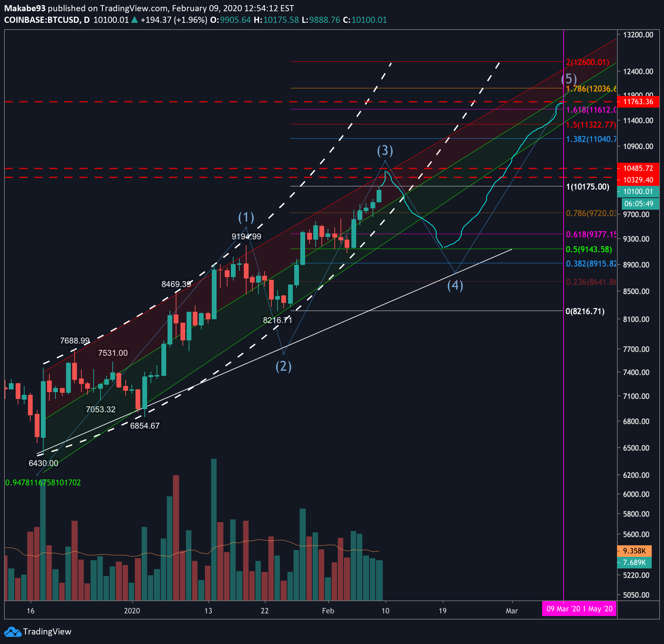664x644 pixels.
Task: Click the Elliott wave (5) label
Action: [x=569, y=79]
